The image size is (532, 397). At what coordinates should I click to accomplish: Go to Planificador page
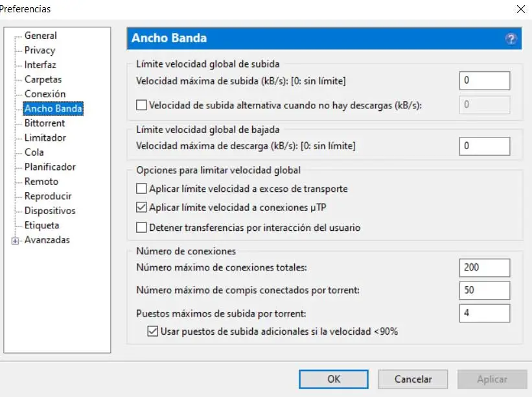pyautogui.click(x=50, y=167)
